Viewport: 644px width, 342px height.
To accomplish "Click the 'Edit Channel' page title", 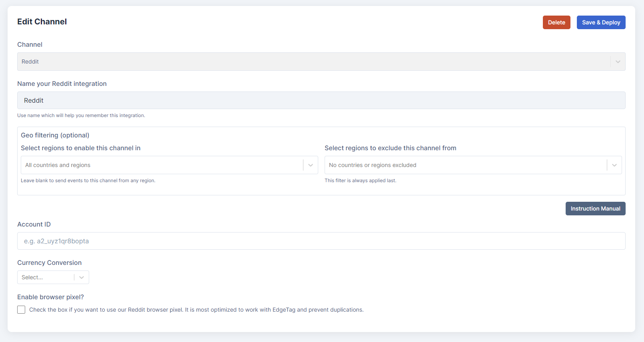I will pyautogui.click(x=42, y=22).
